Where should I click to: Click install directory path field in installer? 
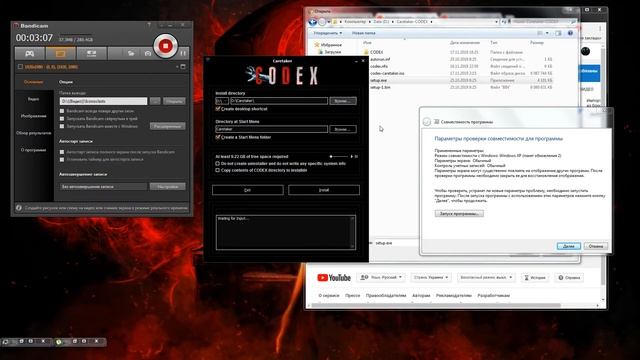pos(279,101)
